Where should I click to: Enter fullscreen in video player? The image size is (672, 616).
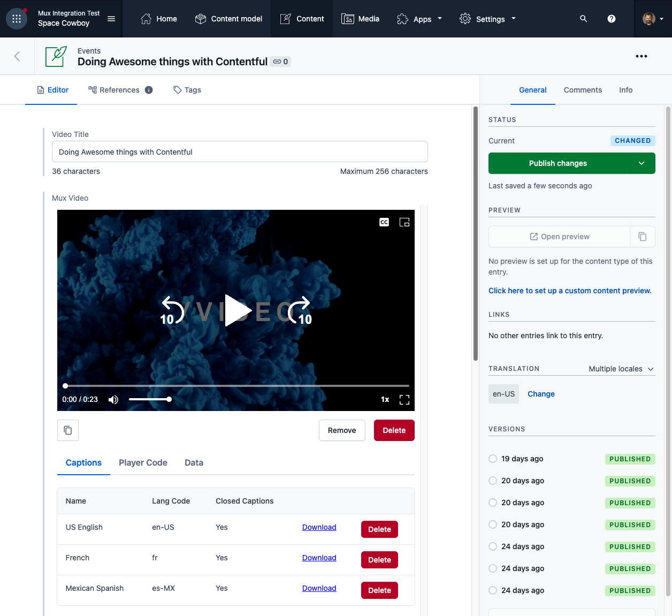404,400
